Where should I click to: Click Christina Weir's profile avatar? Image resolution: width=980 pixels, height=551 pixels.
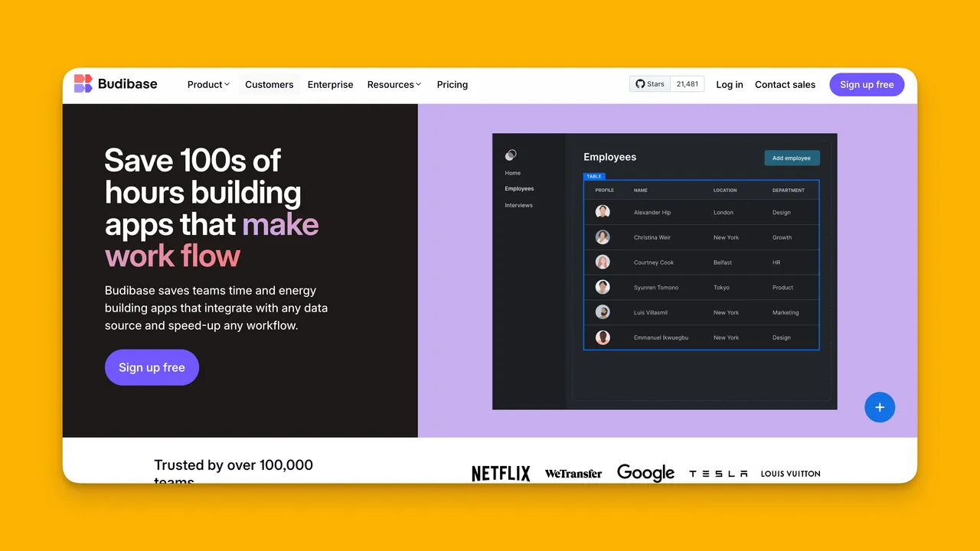[x=603, y=237]
